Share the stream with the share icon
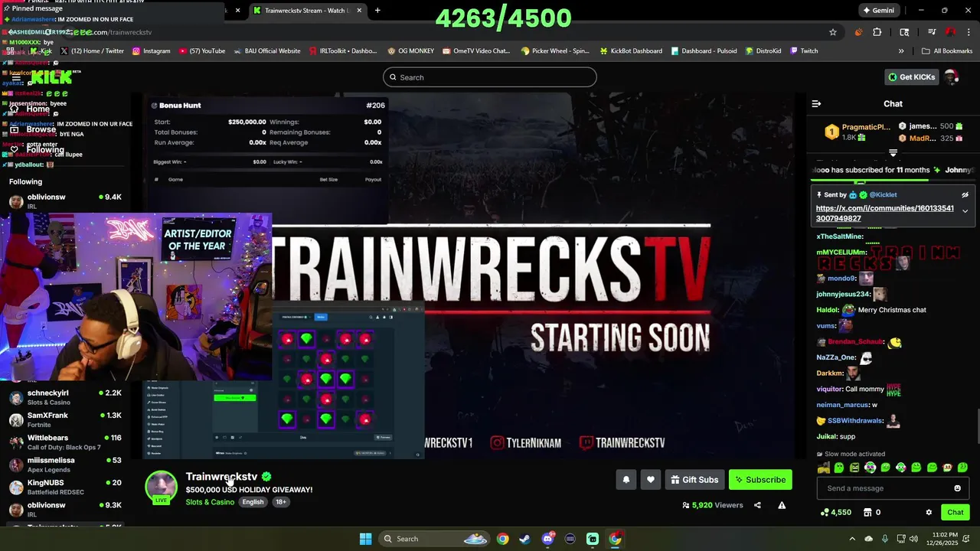The image size is (980, 551). 757,505
